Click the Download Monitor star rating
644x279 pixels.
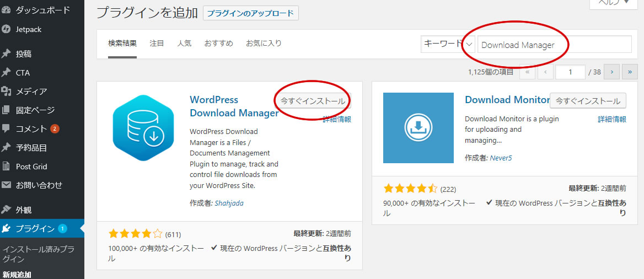click(410, 189)
